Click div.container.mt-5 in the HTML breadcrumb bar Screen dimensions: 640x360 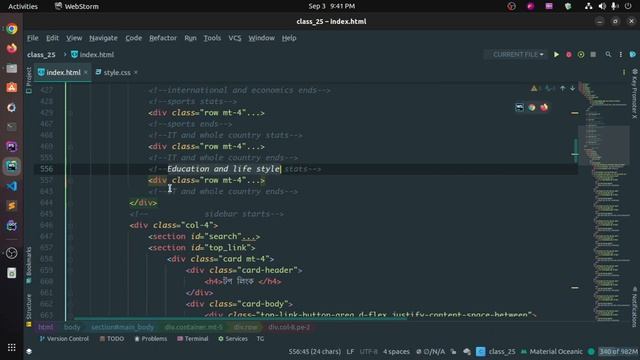coord(194,327)
